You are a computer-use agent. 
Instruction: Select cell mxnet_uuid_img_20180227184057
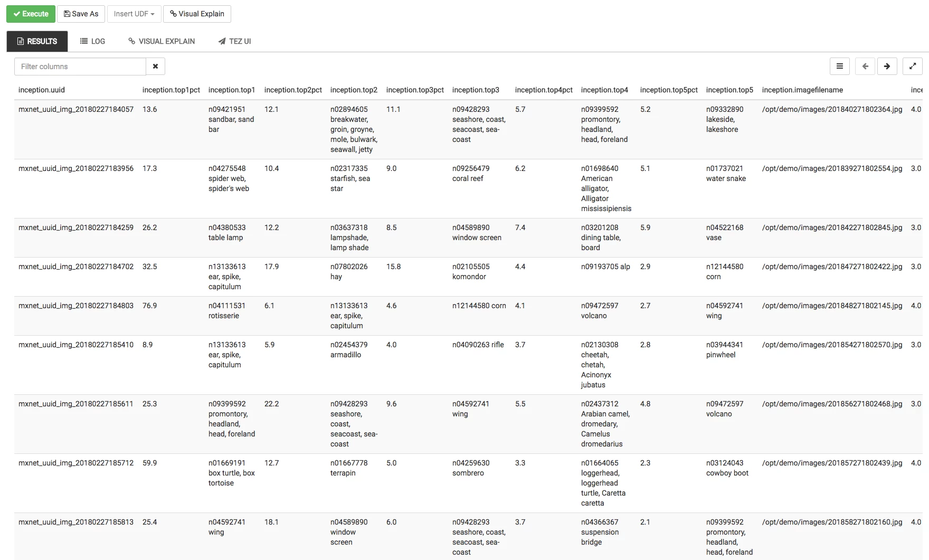76,109
